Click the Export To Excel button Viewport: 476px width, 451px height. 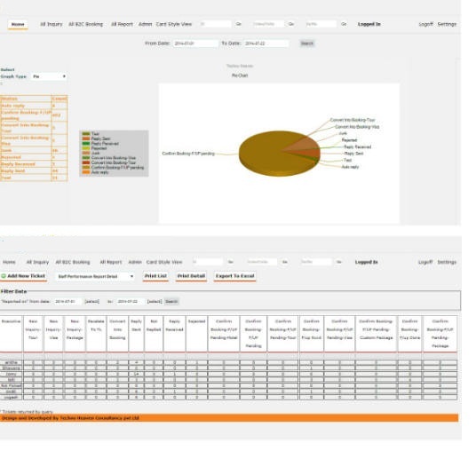pos(235,276)
